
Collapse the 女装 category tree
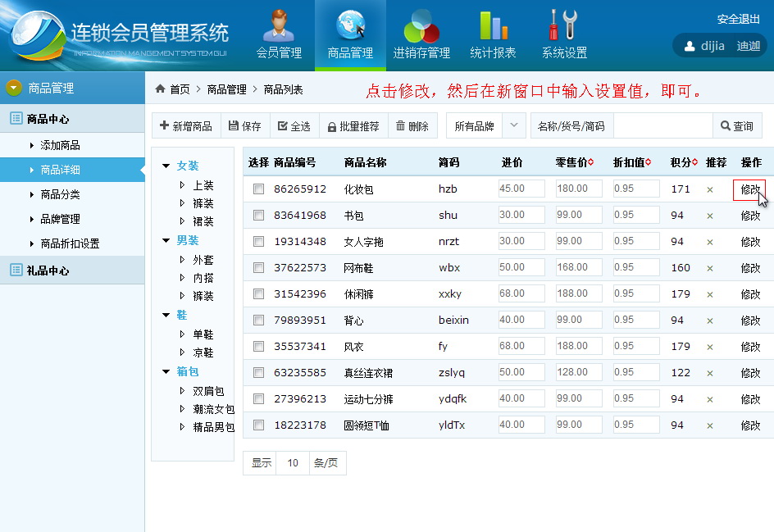coord(166,166)
